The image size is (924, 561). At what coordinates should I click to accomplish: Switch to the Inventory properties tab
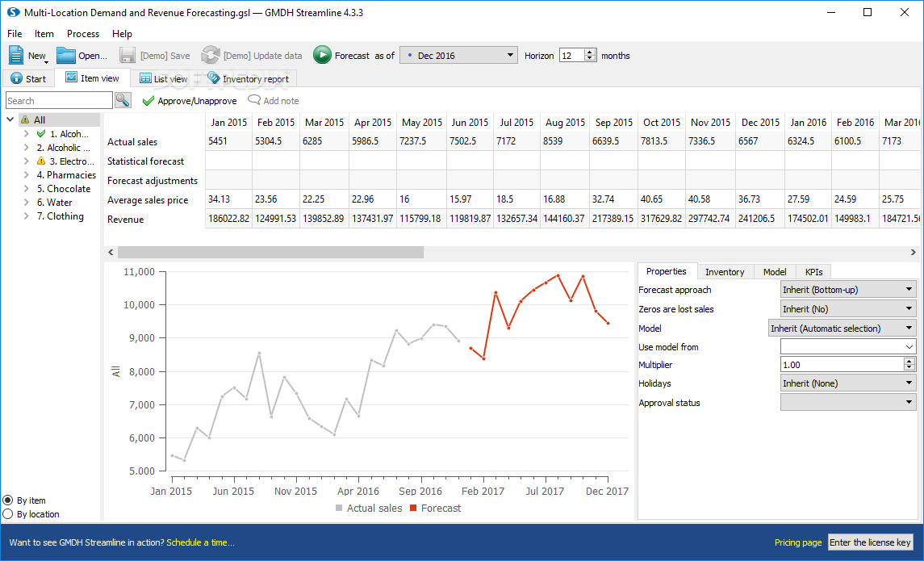point(724,272)
